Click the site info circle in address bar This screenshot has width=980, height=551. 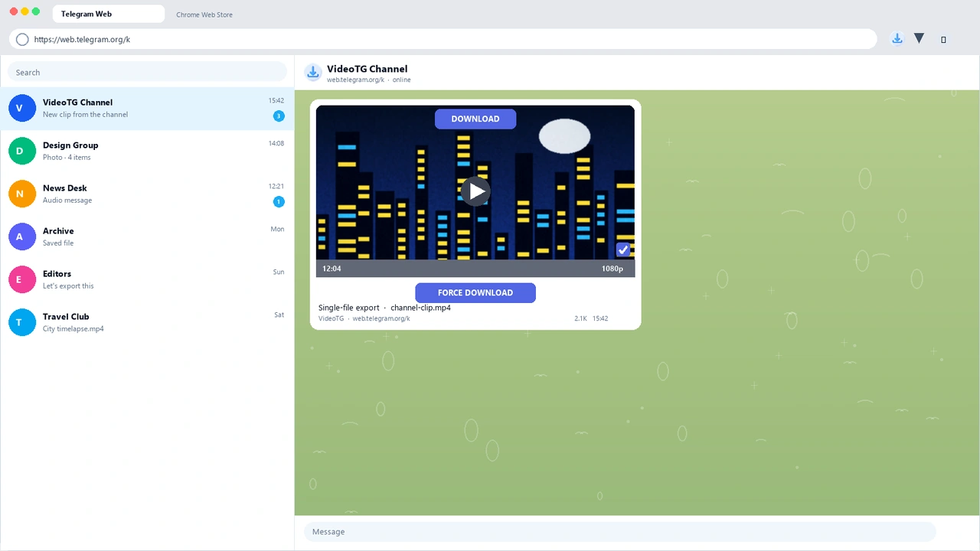(x=22, y=39)
